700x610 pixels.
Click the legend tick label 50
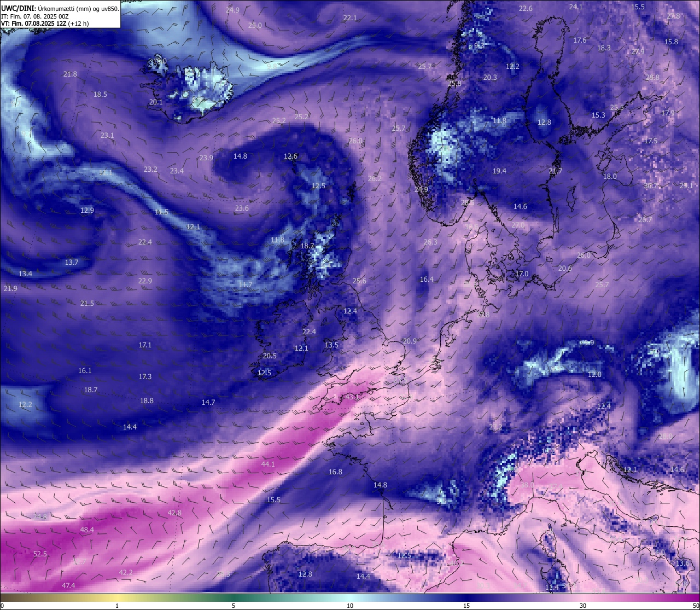(x=696, y=606)
